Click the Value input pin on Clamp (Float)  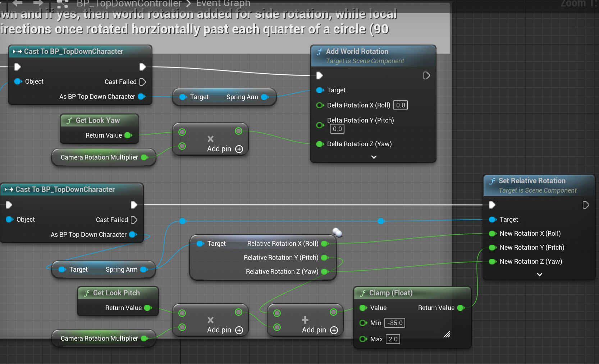[363, 308]
